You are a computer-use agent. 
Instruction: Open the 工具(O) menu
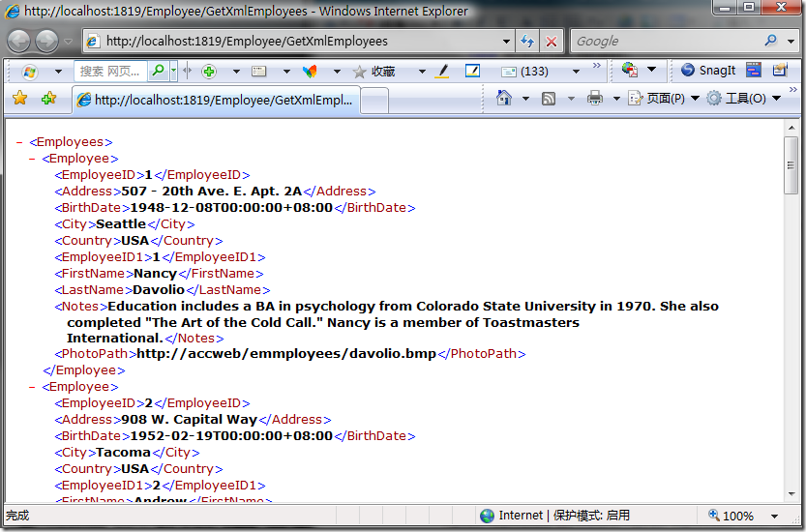[744, 98]
